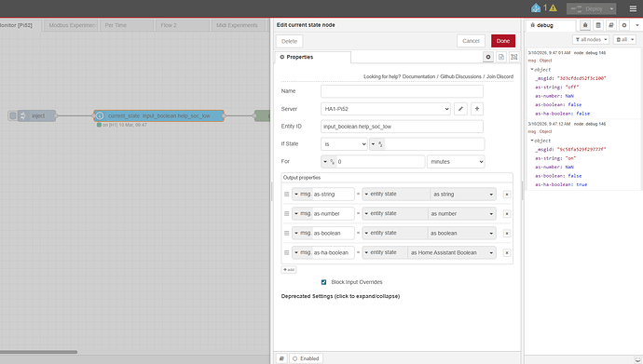Screen dimensions: 643x364
Task: Remove the as-boolean output property
Action: click(507, 234)
